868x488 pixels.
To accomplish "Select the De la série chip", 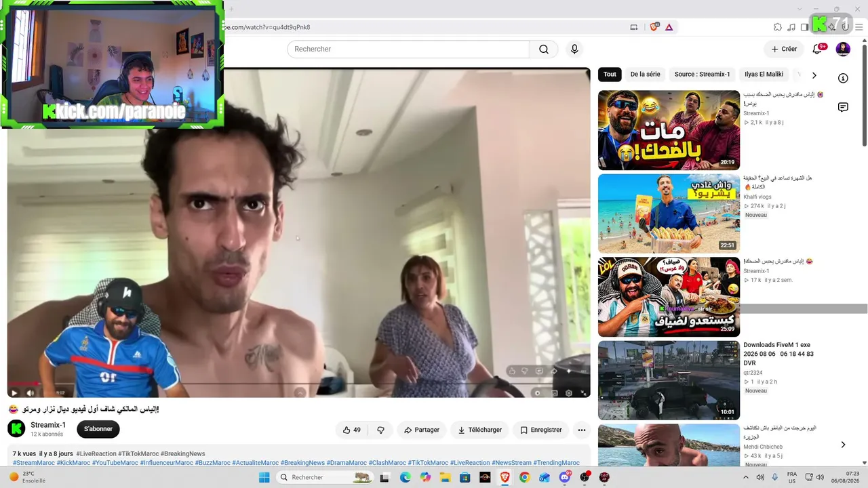I will (645, 75).
